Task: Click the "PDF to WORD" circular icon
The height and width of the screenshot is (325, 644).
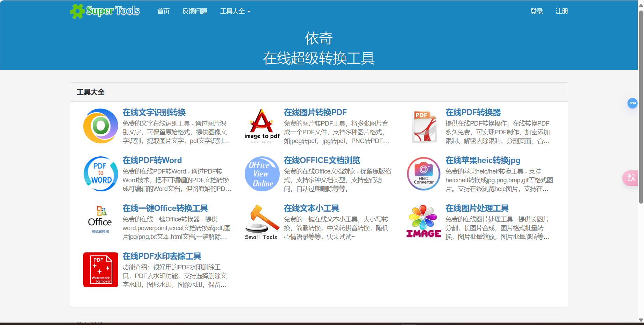Action: point(100,174)
